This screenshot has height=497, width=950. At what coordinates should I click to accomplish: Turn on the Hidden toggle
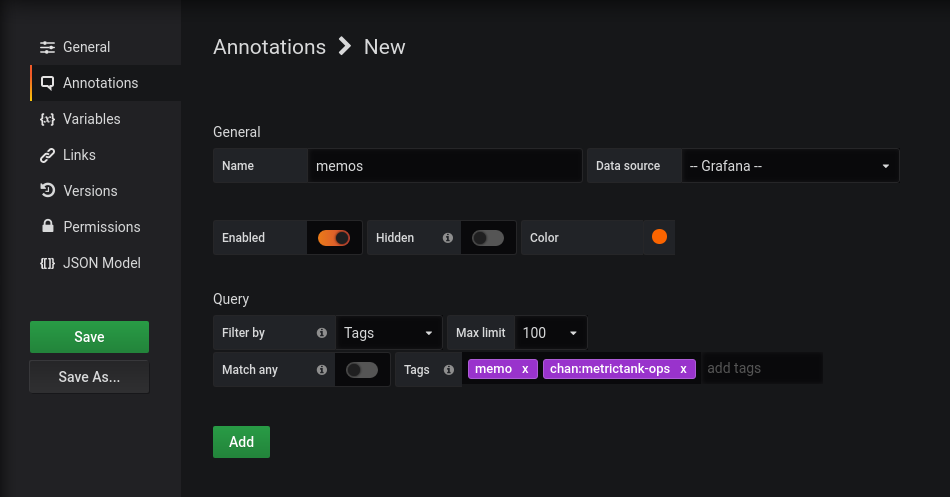[488, 238]
